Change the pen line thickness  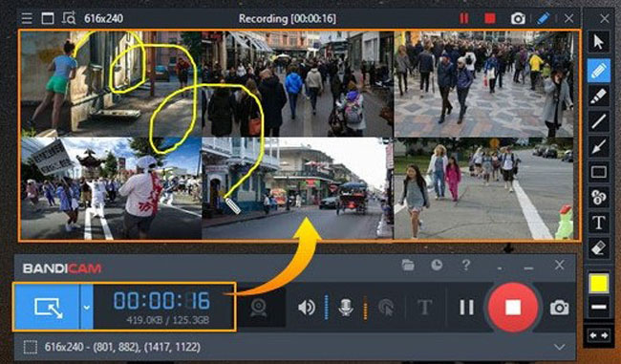tap(598, 307)
